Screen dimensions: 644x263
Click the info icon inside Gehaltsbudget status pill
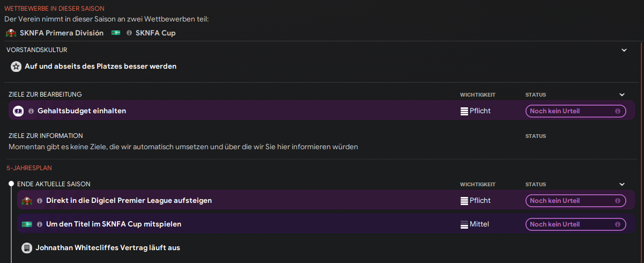tap(617, 111)
